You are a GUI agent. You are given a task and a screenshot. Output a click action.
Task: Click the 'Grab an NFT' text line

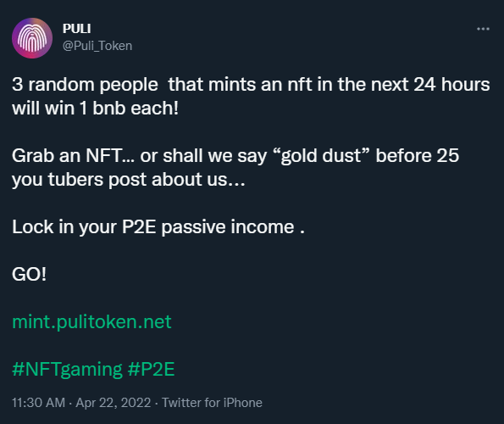tap(235, 156)
